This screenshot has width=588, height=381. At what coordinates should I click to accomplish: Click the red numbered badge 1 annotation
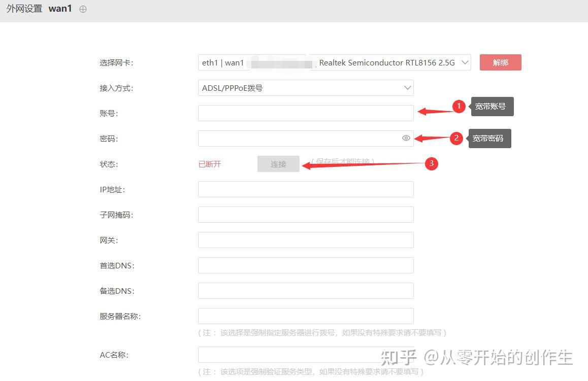click(x=459, y=106)
